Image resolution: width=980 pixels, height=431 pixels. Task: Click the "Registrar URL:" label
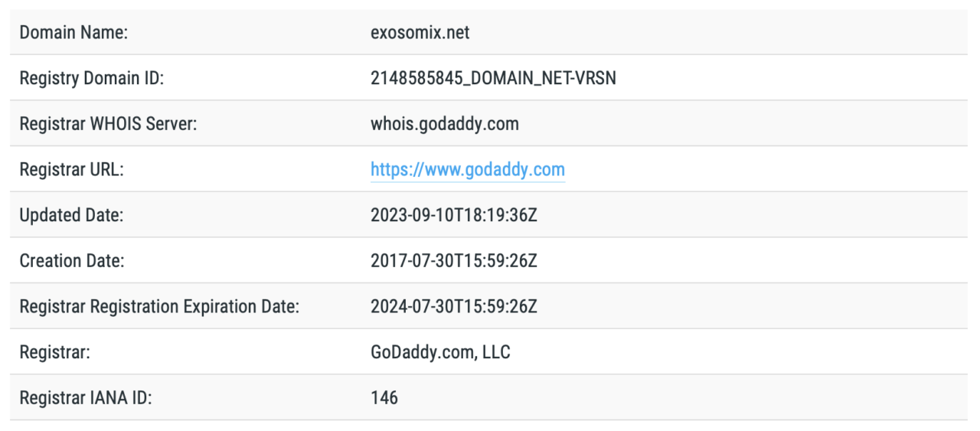pos(71,169)
